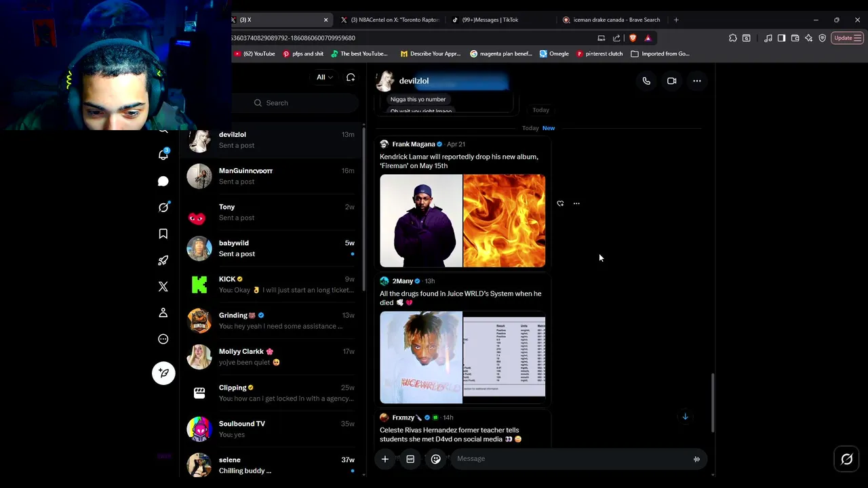Open Grinding conversation

271,321
